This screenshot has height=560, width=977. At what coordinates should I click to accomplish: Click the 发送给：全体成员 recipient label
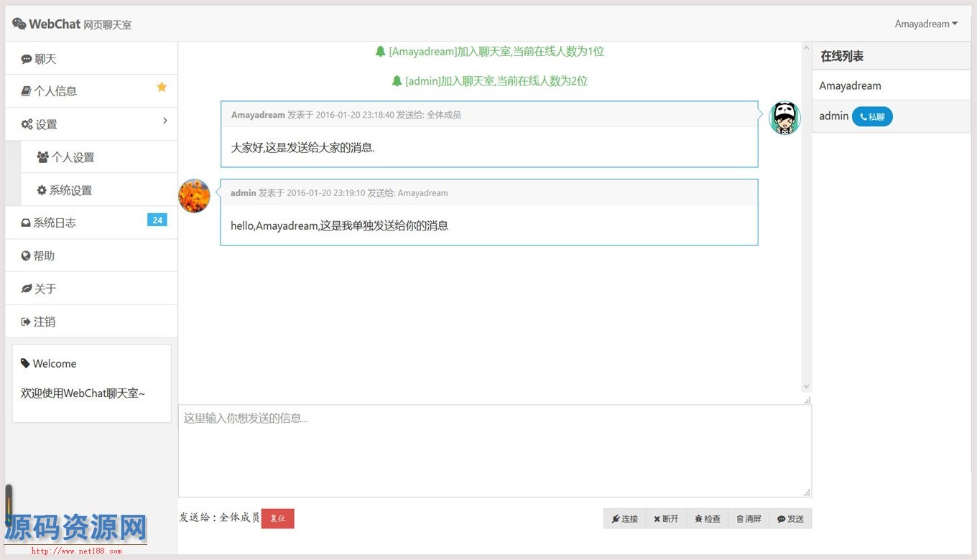point(219,518)
